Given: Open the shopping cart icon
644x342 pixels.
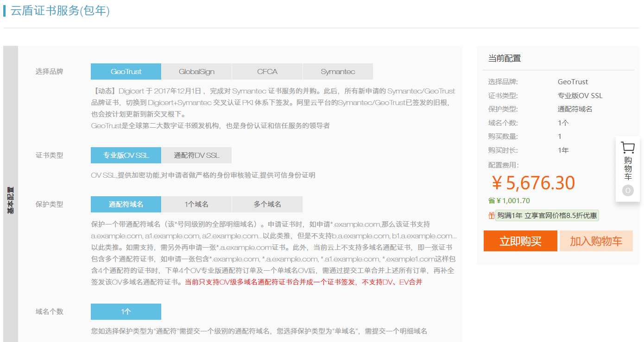Looking at the screenshot, I should point(628,148).
